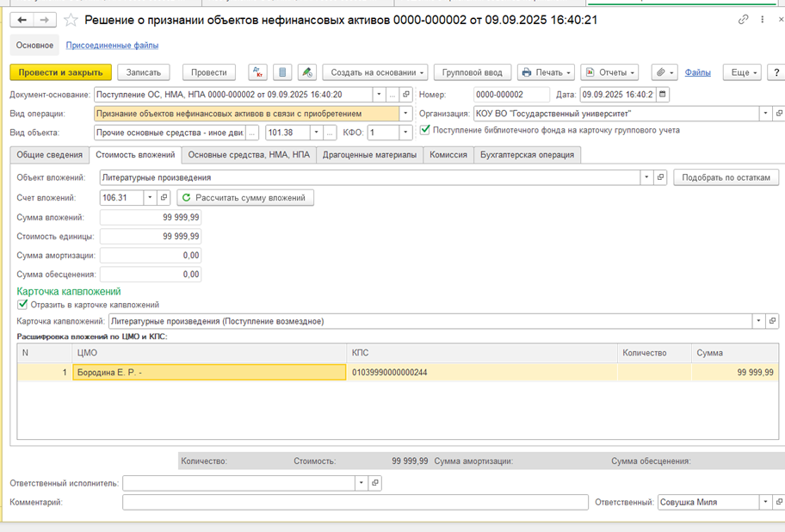Image resolution: width=785 pixels, height=532 pixels.
Task: Click the Номер field 0000-000002
Action: [x=511, y=95]
